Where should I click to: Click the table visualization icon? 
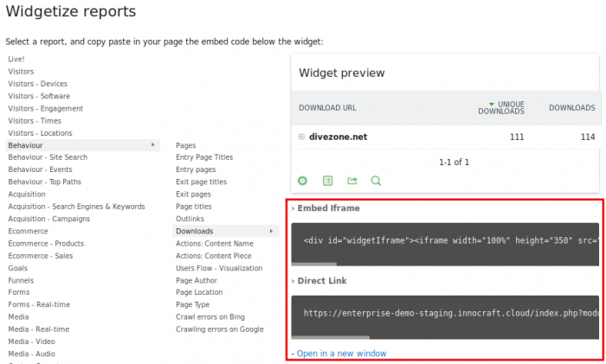[x=327, y=181]
